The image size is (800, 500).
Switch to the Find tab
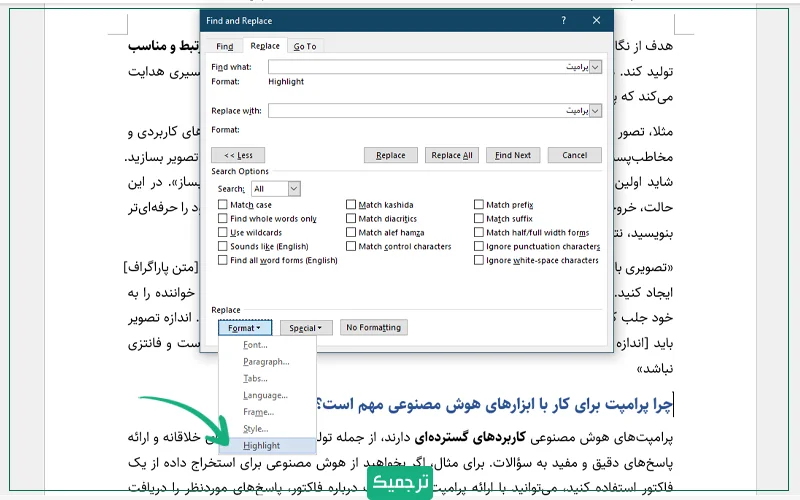224,46
